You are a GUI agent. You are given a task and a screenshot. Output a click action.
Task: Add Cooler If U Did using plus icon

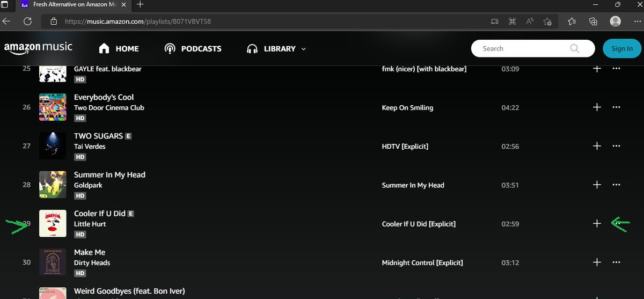pos(597,224)
